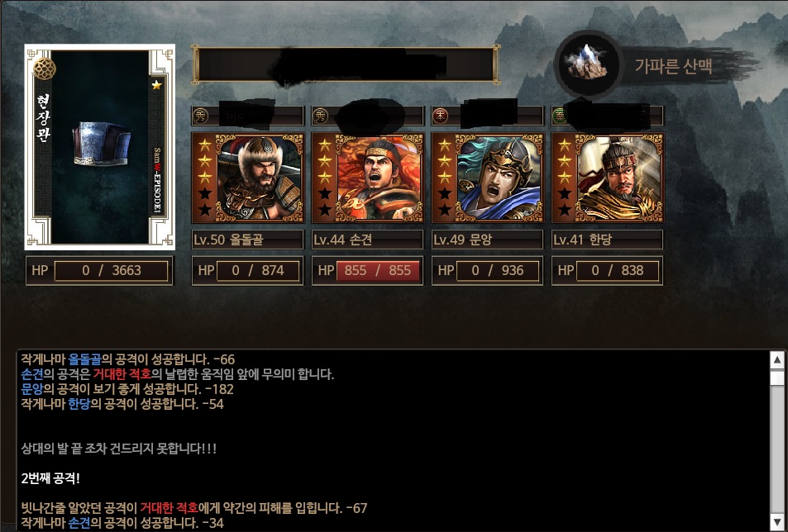Select the 손견 general portrait
Screen dimensions: 788x532
[x=367, y=178]
